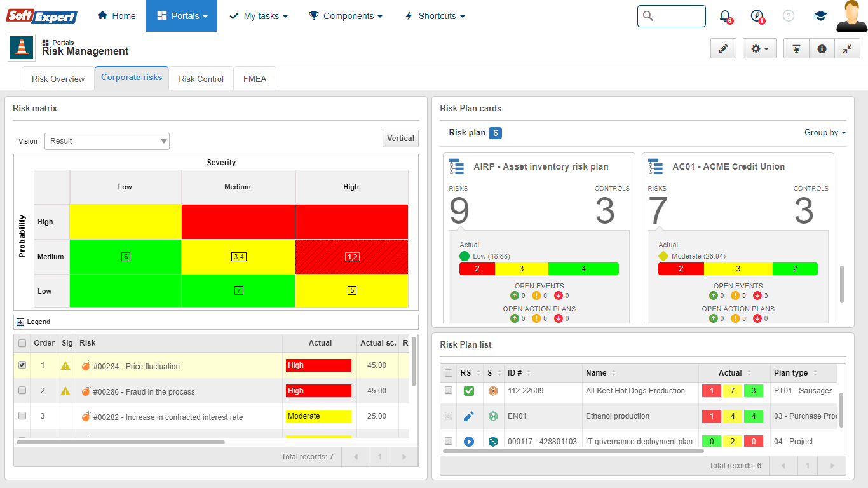Viewport: 868px width, 488px height.
Task: Click play status icon of IT governance plan
Action: pos(469,441)
